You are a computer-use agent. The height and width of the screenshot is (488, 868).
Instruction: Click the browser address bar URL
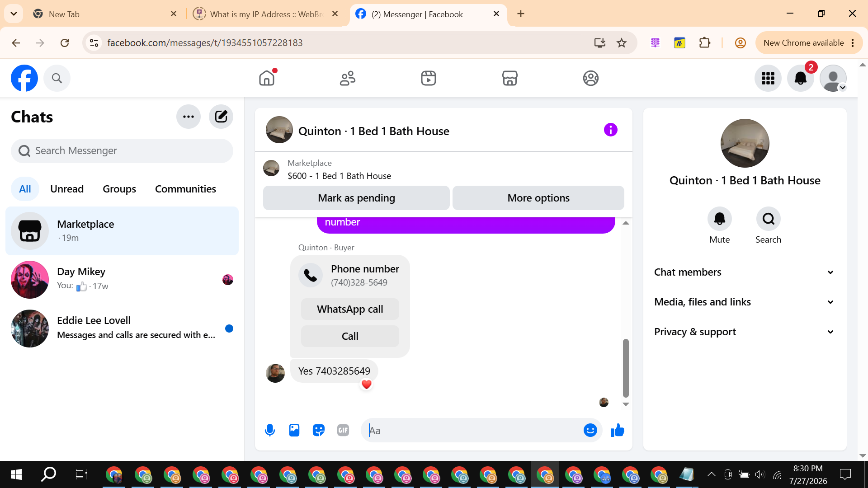205,43
